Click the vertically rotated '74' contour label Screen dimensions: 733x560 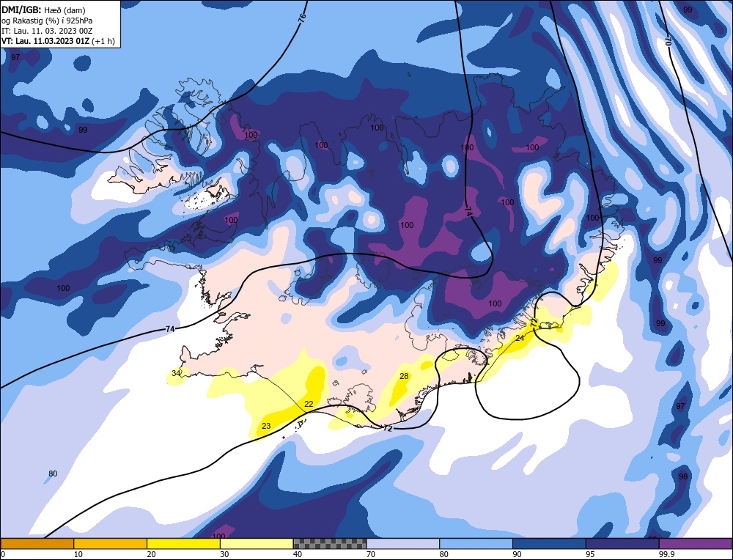(x=469, y=211)
